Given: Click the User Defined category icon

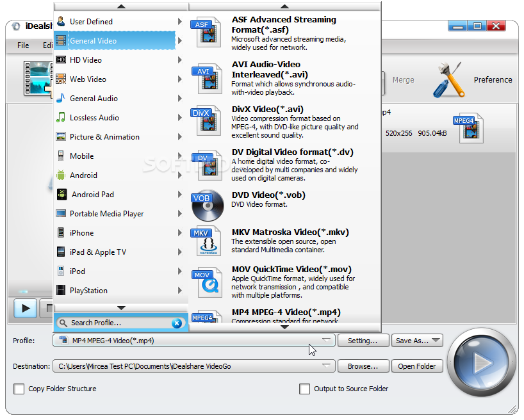Looking at the screenshot, I should (x=61, y=21).
